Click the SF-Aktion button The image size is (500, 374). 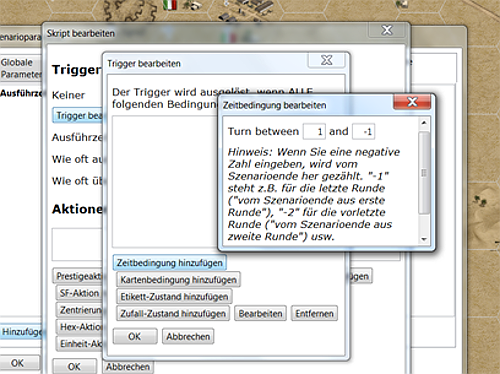pos(79,293)
